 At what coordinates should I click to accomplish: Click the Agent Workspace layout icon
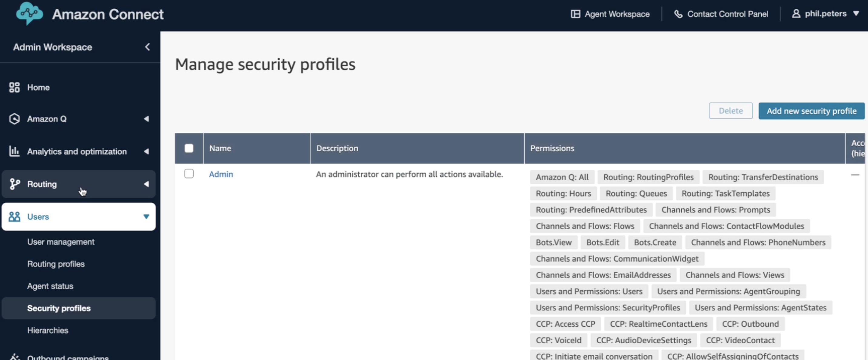pos(575,14)
